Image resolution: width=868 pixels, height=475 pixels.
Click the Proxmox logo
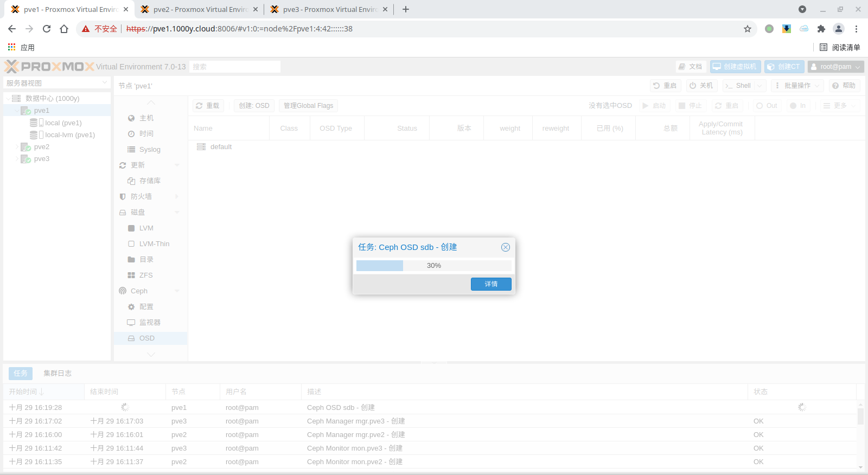(x=49, y=67)
